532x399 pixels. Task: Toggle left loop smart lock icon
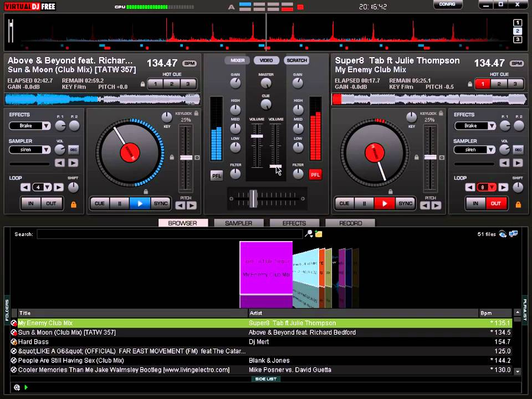73,204
